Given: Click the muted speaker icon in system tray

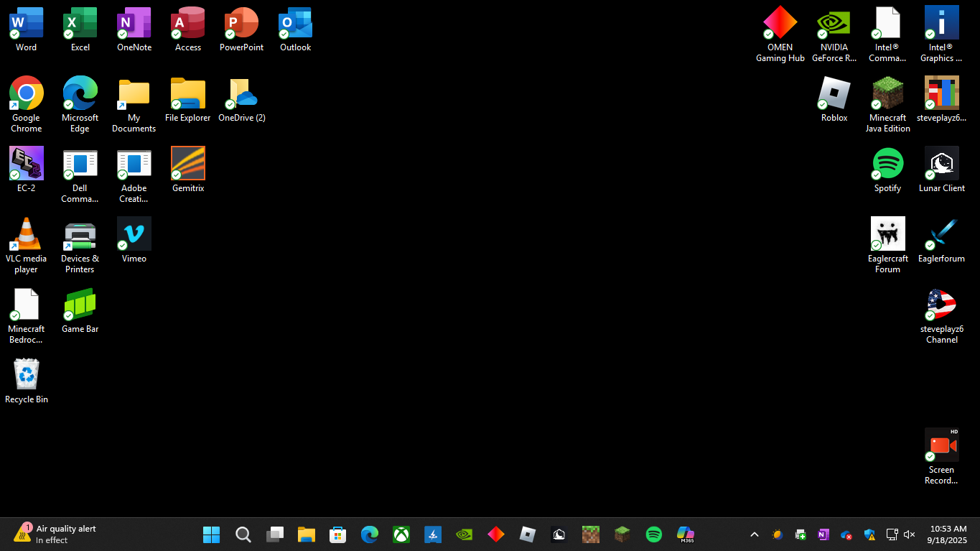Looking at the screenshot, I should coord(909,534).
